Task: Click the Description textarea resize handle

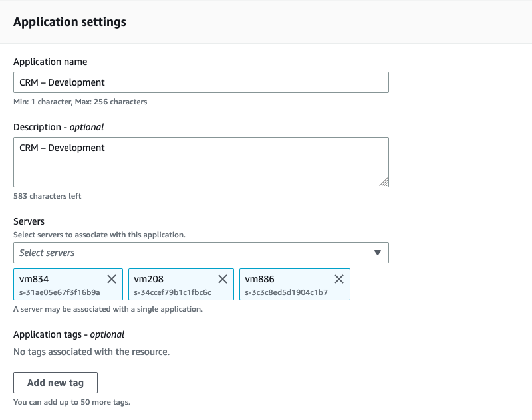Action: pos(384,181)
